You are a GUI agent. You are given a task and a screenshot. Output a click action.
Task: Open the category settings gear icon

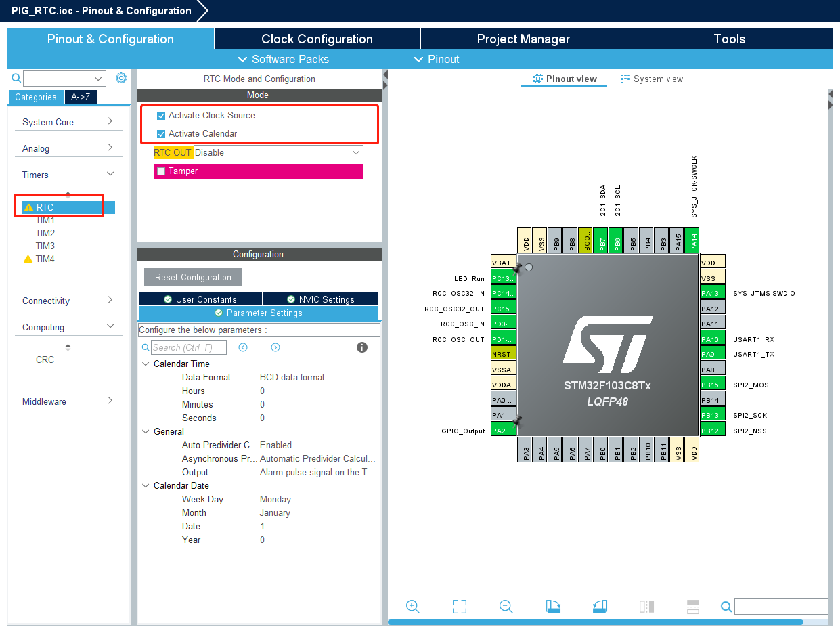tap(121, 78)
